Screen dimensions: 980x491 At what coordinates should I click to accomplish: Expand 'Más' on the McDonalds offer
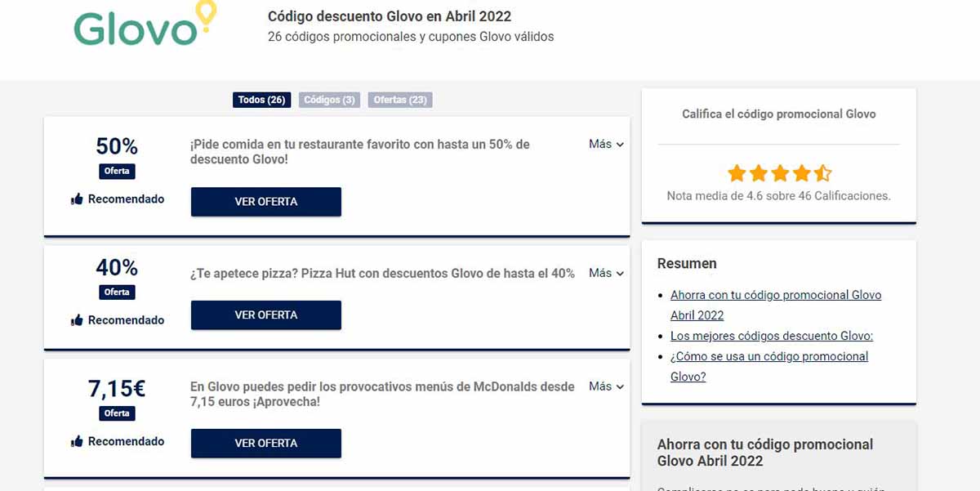pyautogui.click(x=606, y=386)
